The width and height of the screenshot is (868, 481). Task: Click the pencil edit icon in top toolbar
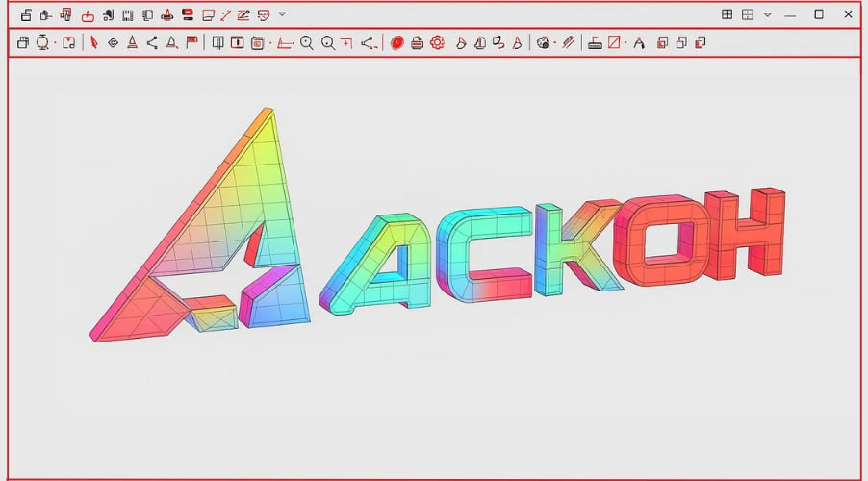tap(243, 14)
